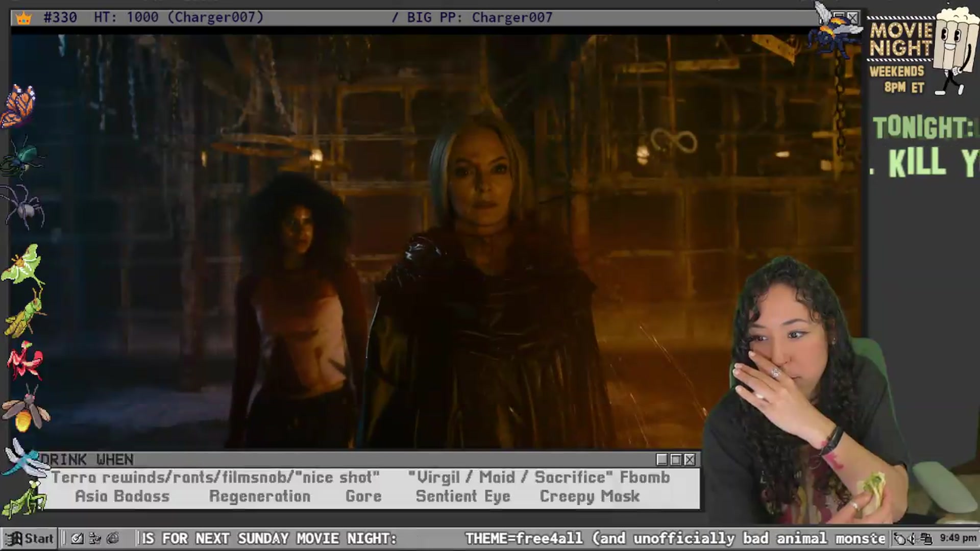Click the "Fbomb" rule
Image resolution: width=980 pixels, height=551 pixels.
click(645, 478)
